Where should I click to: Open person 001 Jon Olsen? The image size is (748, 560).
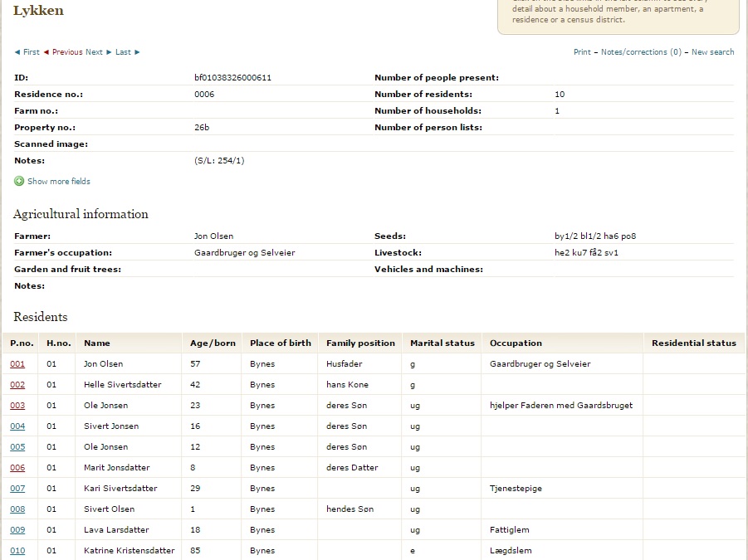(x=17, y=363)
